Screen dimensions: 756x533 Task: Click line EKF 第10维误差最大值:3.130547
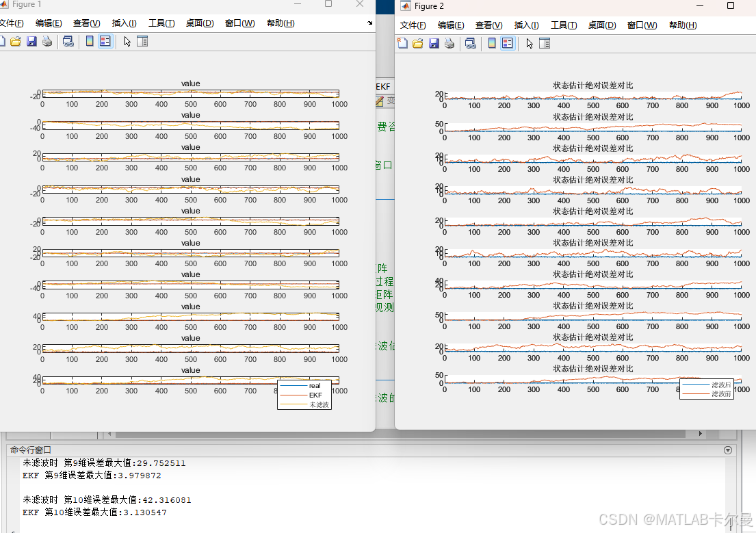click(x=94, y=512)
